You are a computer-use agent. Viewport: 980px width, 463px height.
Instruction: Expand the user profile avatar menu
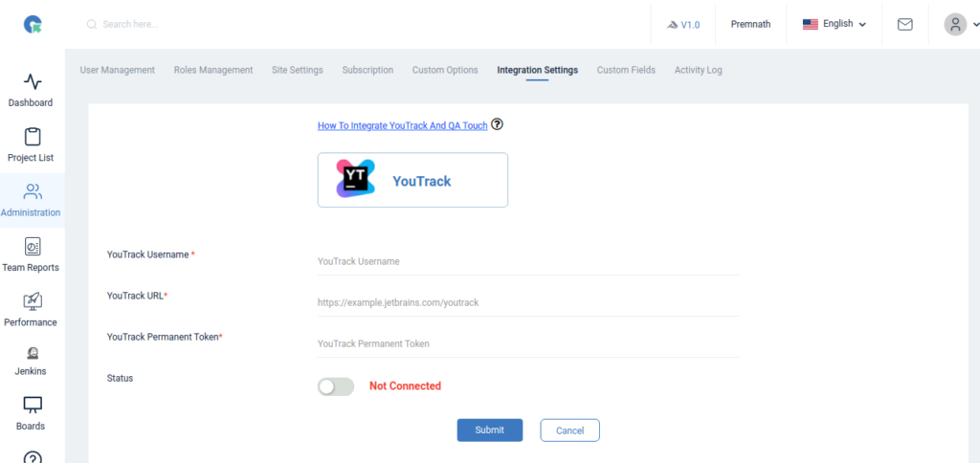(x=960, y=25)
